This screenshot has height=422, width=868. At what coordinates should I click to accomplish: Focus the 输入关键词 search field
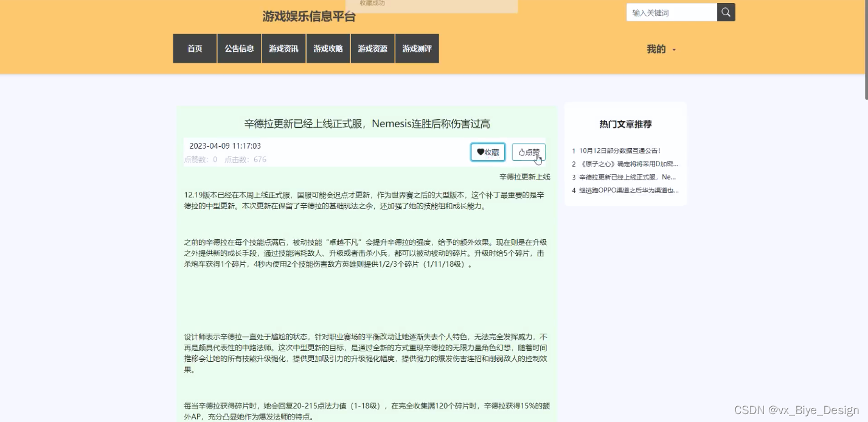pyautogui.click(x=672, y=12)
